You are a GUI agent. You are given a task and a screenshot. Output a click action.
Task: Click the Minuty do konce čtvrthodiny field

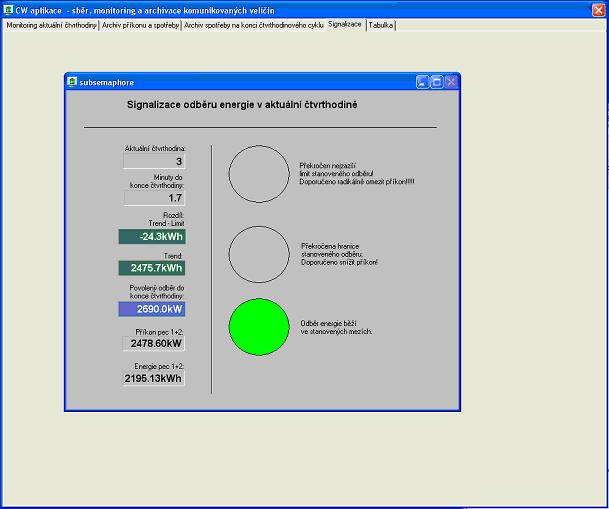[x=154, y=198]
